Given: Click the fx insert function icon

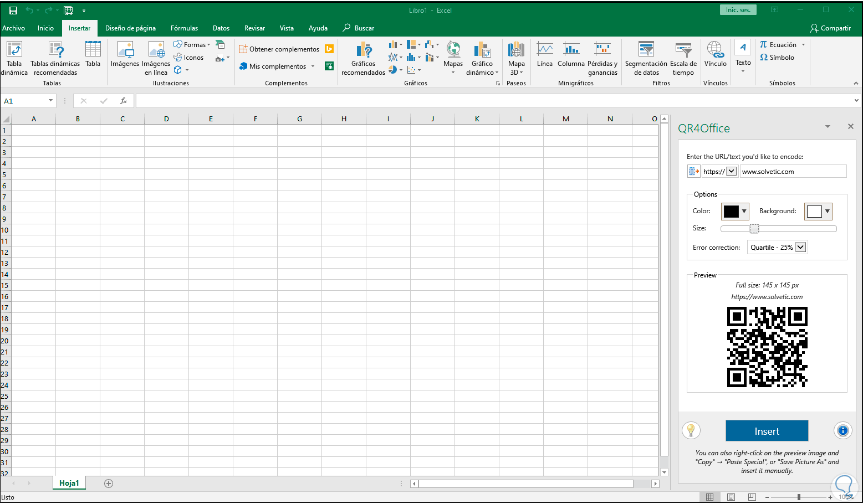Looking at the screenshot, I should point(124,101).
